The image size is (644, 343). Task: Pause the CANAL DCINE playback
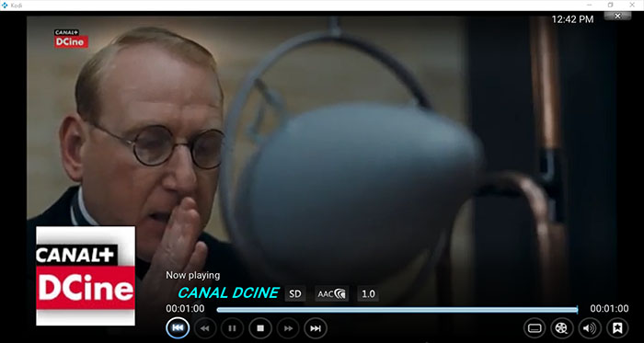click(232, 328)
